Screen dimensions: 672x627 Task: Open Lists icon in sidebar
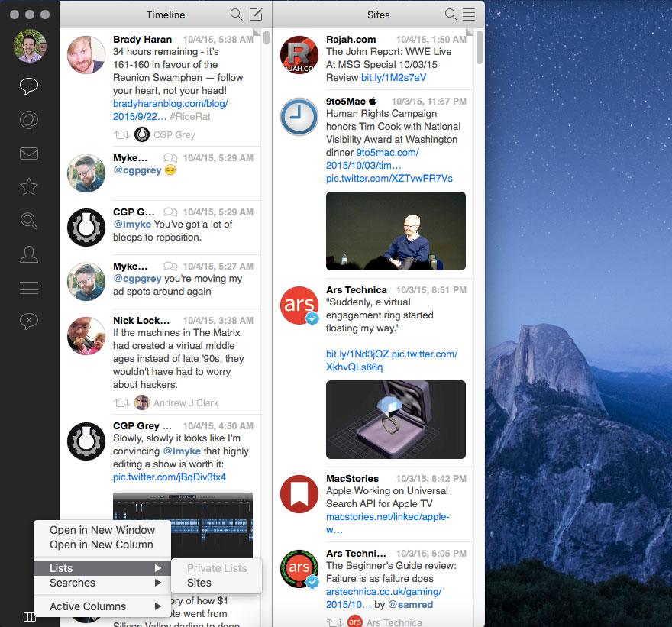click(29, 288)
